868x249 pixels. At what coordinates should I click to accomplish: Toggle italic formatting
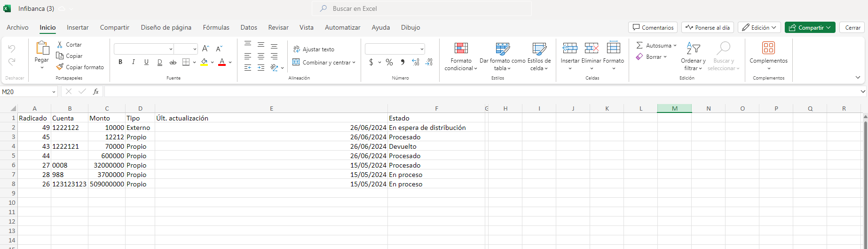[x=134, y=62]
